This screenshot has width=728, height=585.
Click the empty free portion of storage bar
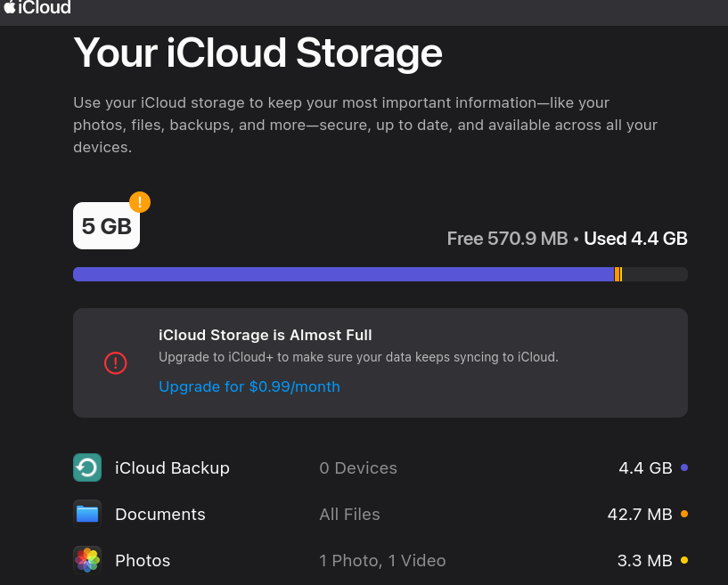655,274
